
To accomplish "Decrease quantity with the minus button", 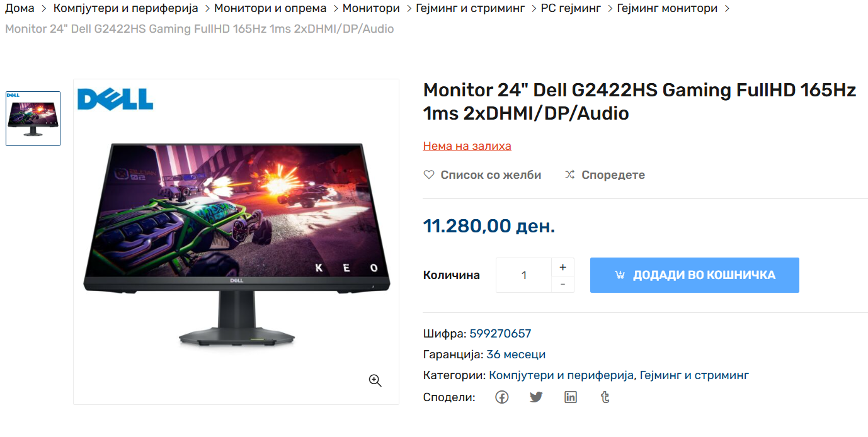I will [562, 285].
